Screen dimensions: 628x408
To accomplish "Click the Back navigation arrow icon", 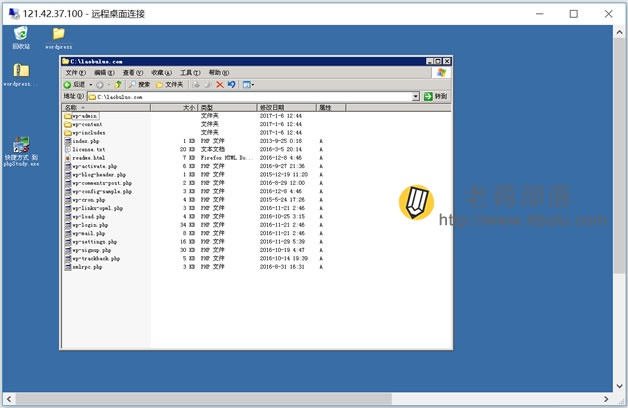I will pos(67,84).
